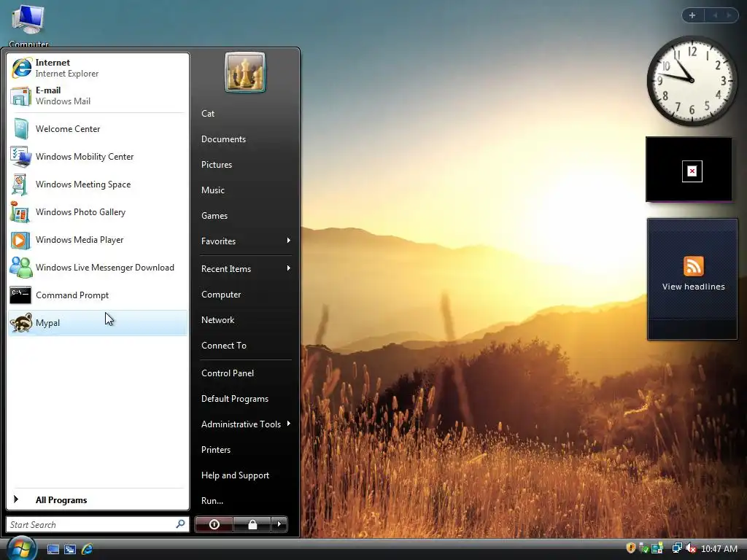This screenshot has width=747, height=560.
Task: Open Games folder
Action: pyautogui.click(x=246, y=215)
